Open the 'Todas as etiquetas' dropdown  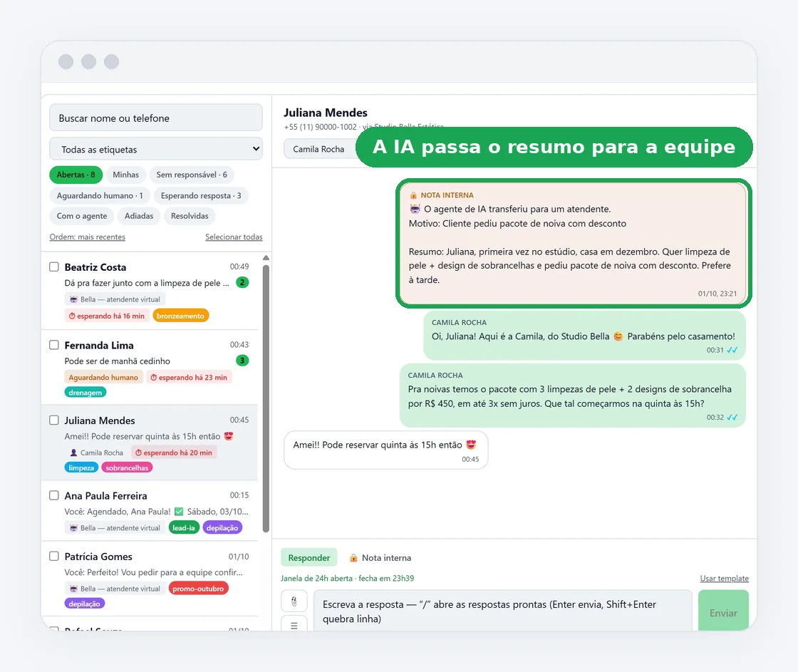[156, 149]
